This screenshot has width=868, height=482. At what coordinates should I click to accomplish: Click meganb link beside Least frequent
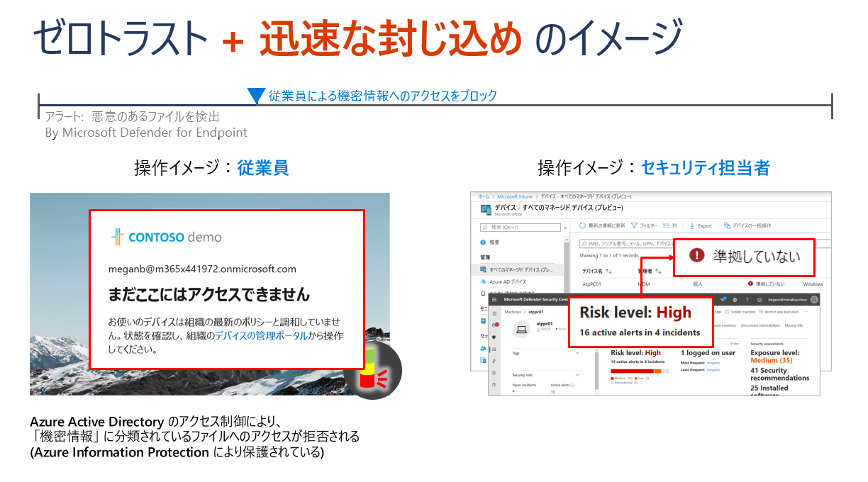(713, 370)
